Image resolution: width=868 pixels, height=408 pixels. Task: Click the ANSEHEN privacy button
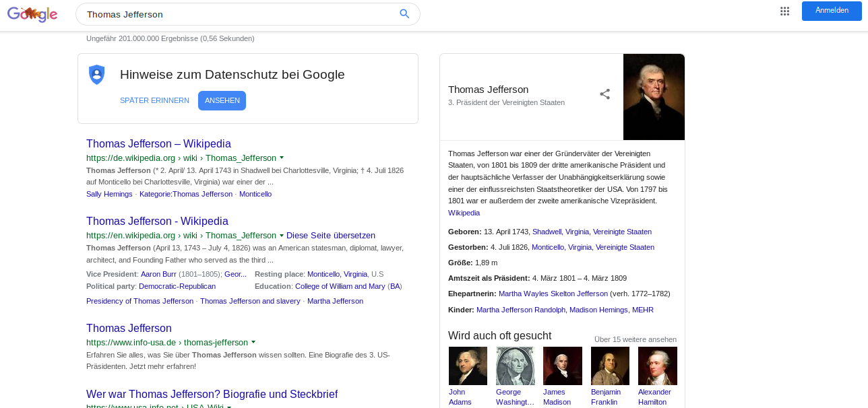click(x=222, y=100)
